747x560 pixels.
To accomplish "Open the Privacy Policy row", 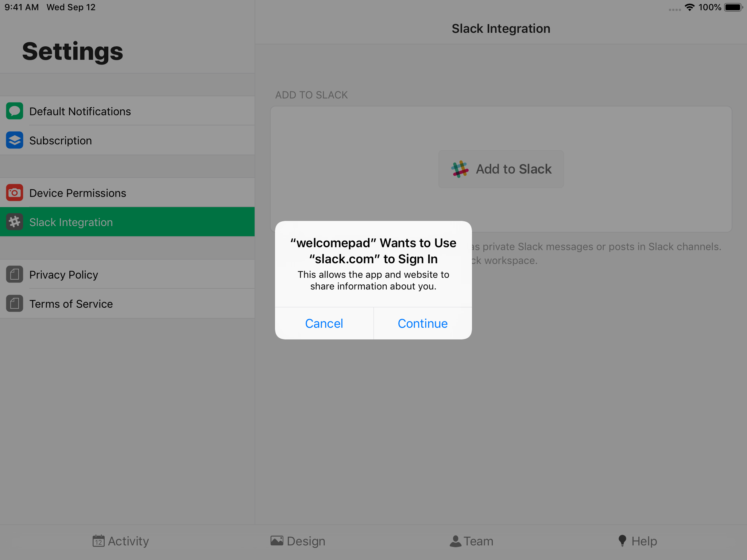I will tap(127, 275).
